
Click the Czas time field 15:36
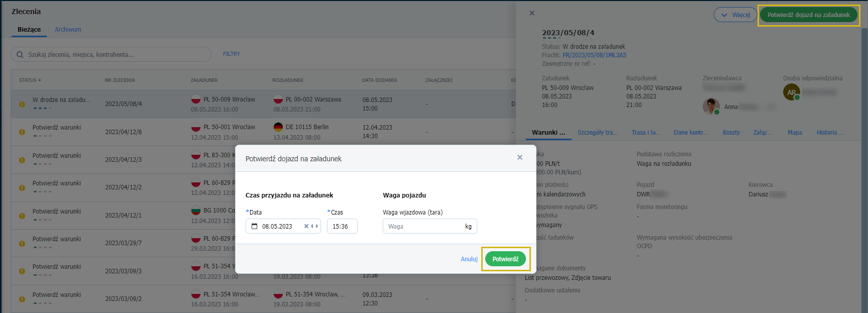[342, 227]
